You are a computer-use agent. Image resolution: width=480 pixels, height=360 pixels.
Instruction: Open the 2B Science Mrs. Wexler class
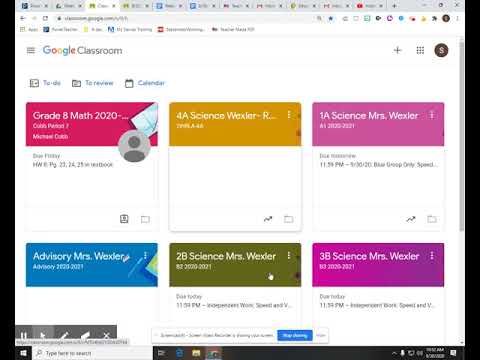226,256
